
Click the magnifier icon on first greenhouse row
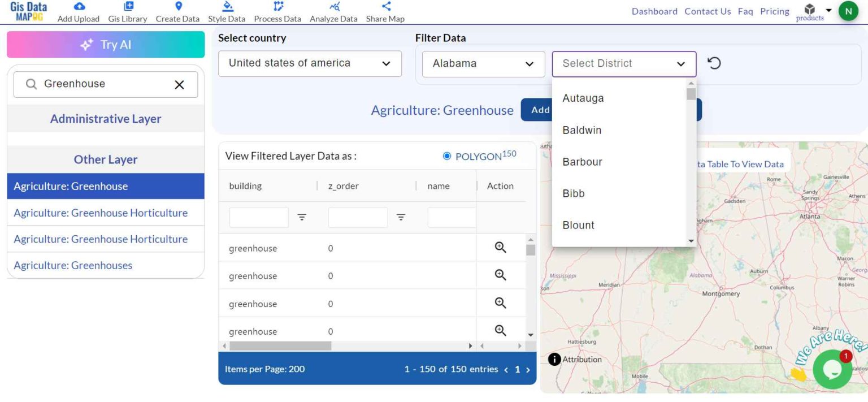click(x=500, y=247)
